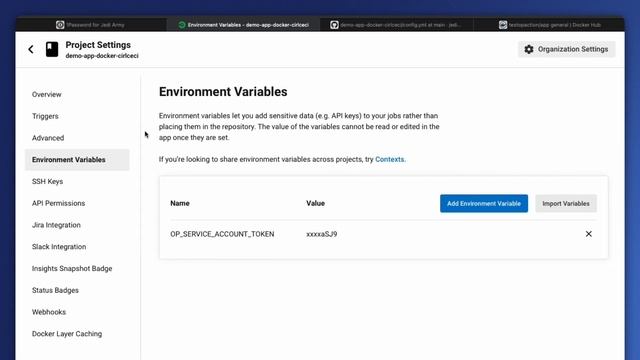Viewport: 640px width, 360px height.
Task: Click the masked value xxxxaSJ9
Action: coord(322,234)
